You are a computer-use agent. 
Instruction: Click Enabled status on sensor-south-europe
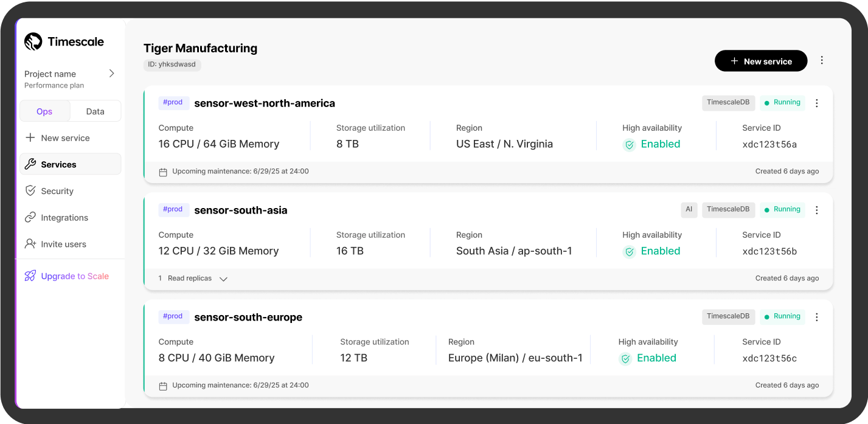coord(656,358)
